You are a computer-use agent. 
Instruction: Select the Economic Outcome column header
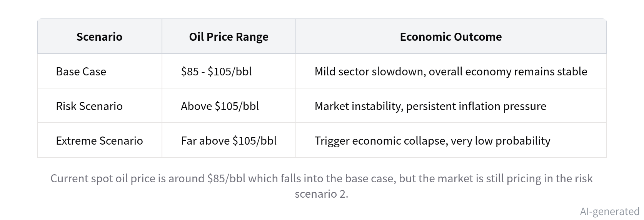[451, 37]
